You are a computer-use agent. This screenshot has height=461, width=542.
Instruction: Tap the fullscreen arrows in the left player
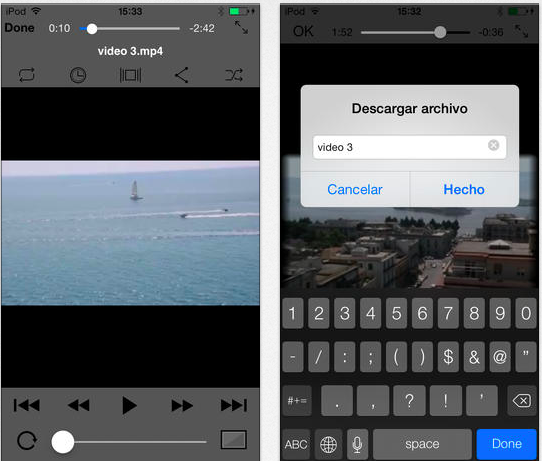[241, 27]
